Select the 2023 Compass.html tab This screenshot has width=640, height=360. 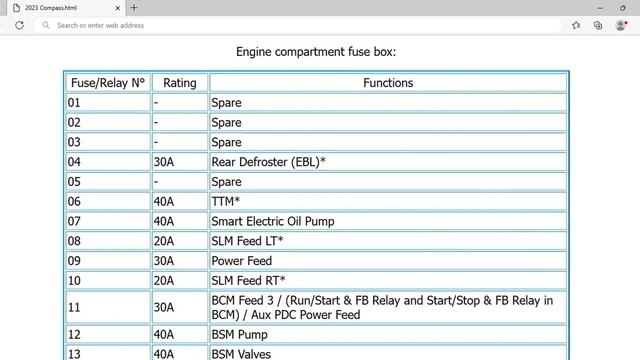[x=65, y=8]
